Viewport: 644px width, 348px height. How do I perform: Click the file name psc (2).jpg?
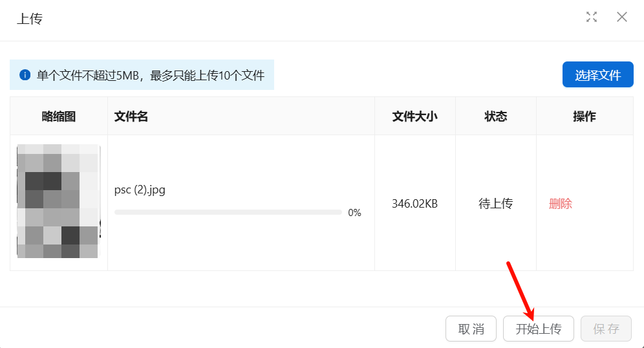tap(140, 190)
